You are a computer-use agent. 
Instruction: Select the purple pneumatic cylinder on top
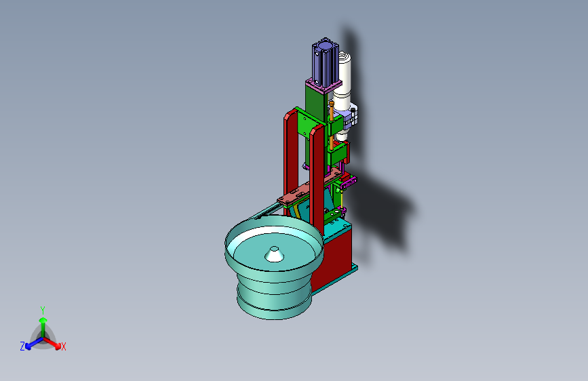click(x=325, y=62)
